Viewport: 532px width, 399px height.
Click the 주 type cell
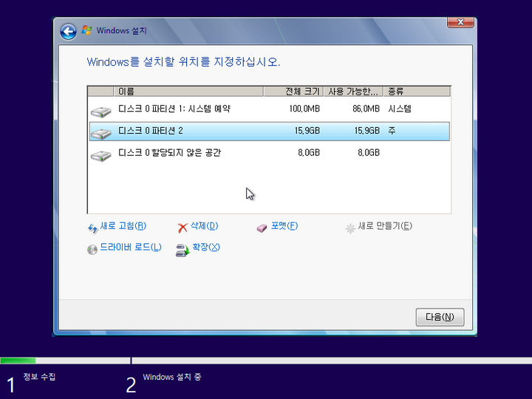392,131
